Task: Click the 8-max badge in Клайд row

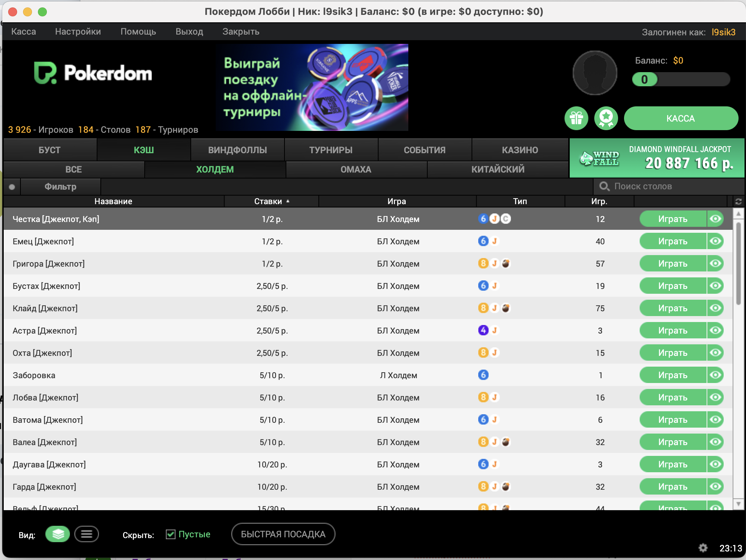Action: pyautogui.click(x=483, y=308)
